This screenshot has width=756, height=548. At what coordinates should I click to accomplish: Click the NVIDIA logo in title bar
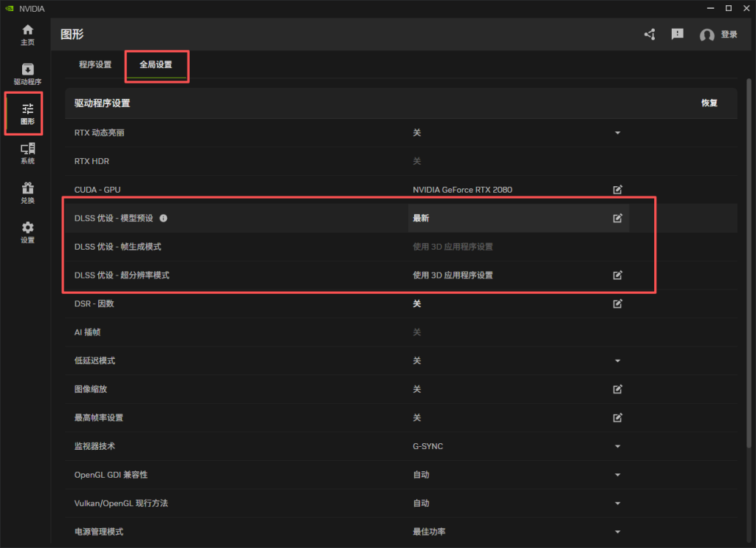tap(9, 9)
